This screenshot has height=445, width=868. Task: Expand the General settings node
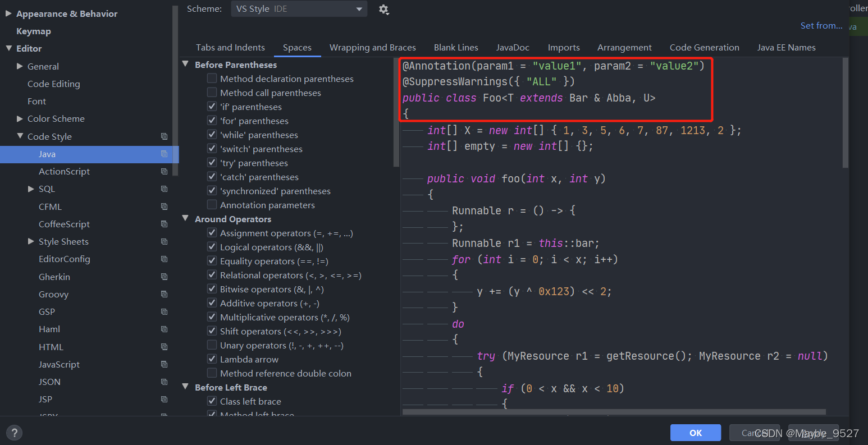coord(20,66)
